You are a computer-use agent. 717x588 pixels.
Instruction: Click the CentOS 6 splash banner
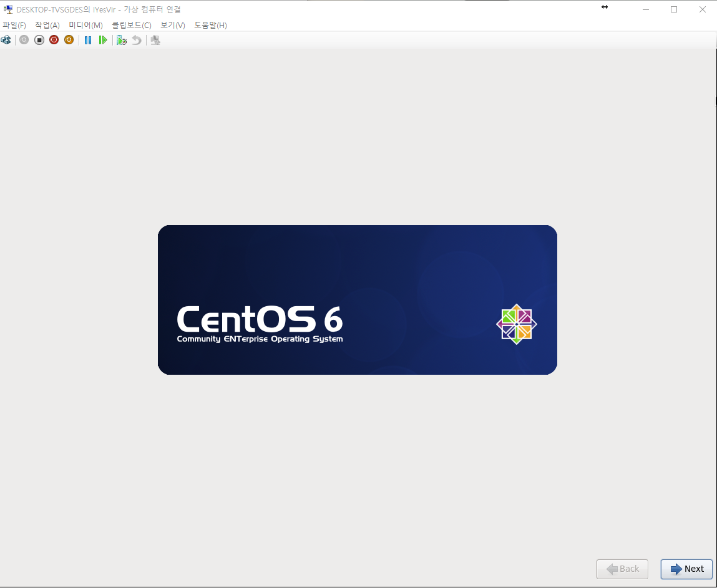357,300
